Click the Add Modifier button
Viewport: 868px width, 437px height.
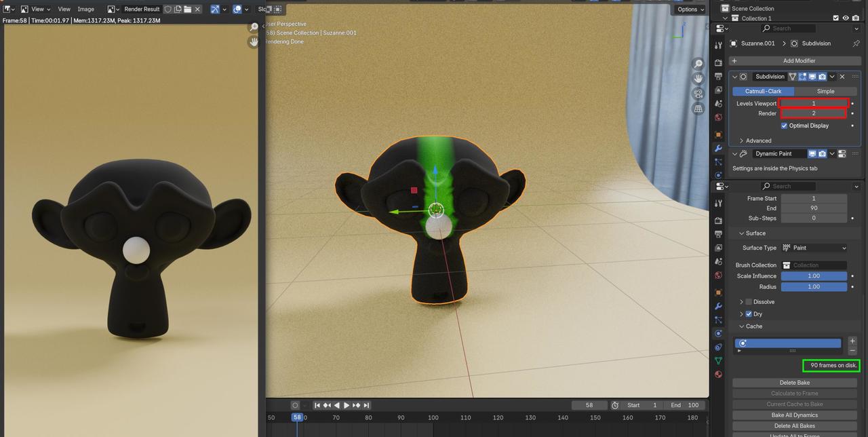pyautogui.click(x=795, y=61)
